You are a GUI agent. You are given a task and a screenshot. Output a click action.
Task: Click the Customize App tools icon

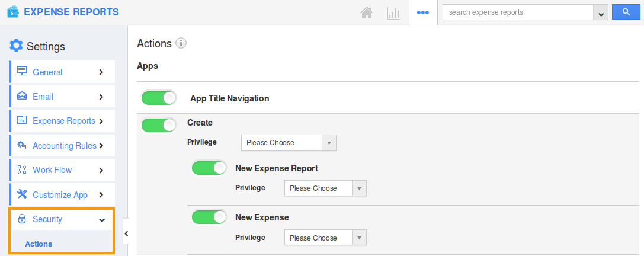(22, 194)
